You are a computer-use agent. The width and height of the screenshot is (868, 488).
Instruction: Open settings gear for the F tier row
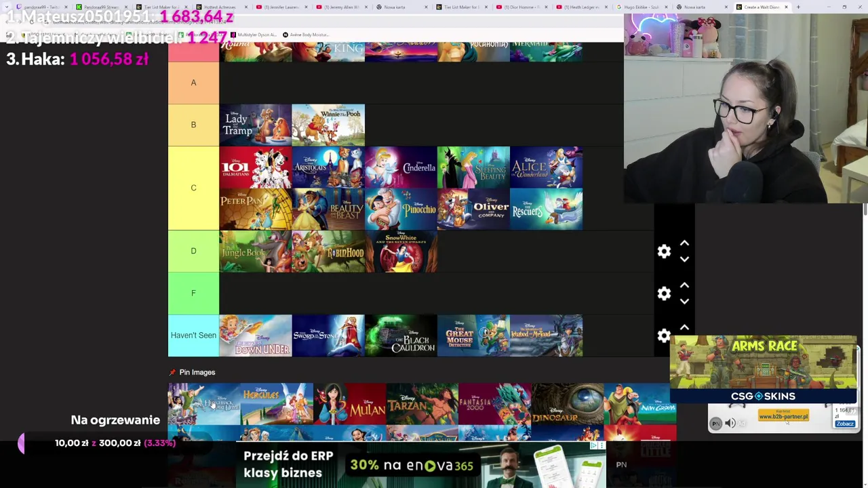click(664, 293)
